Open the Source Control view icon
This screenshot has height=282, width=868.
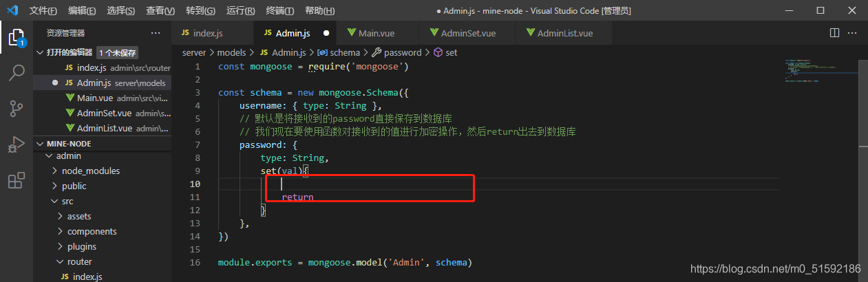[17, 109]
